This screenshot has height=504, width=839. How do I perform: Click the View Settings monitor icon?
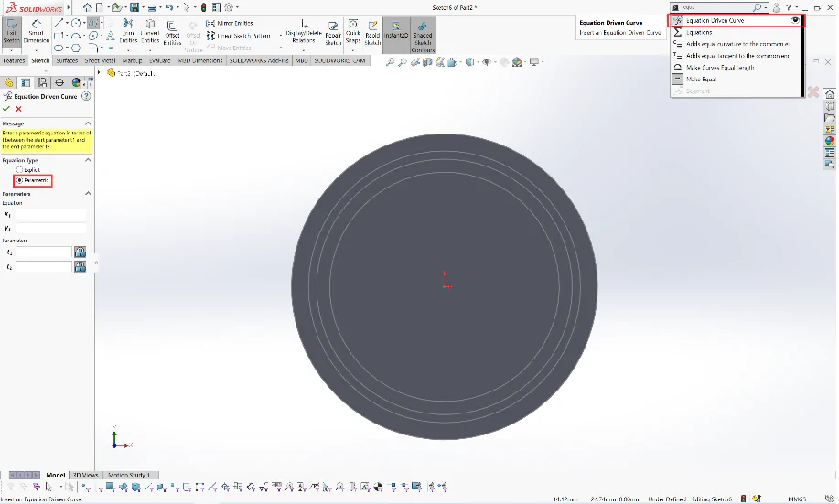pos(534,62)
